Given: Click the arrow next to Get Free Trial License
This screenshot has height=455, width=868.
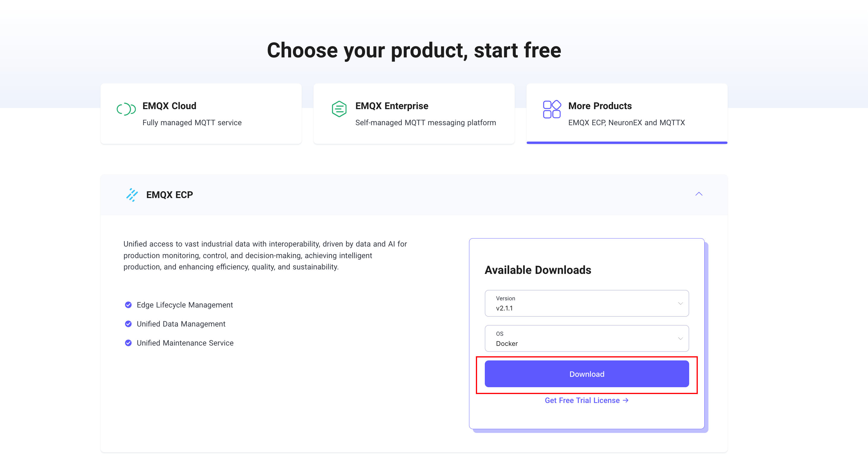Looking at the screenshot, I should point(626,400).
